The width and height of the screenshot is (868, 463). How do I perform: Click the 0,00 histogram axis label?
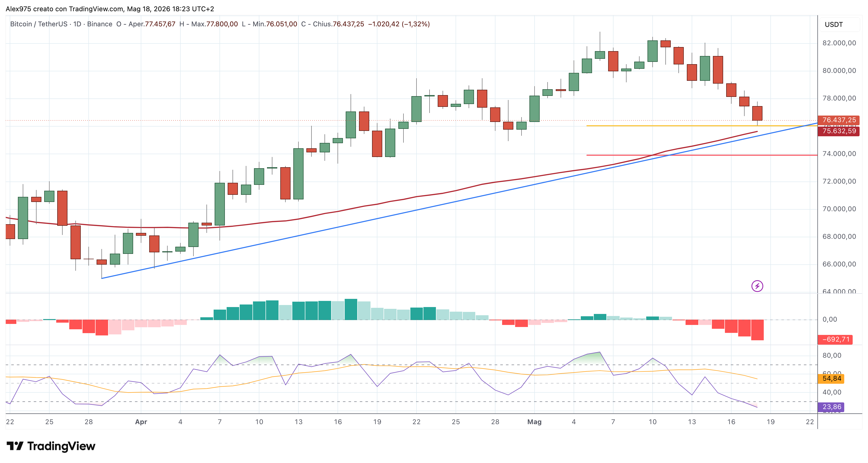(830, 319)
